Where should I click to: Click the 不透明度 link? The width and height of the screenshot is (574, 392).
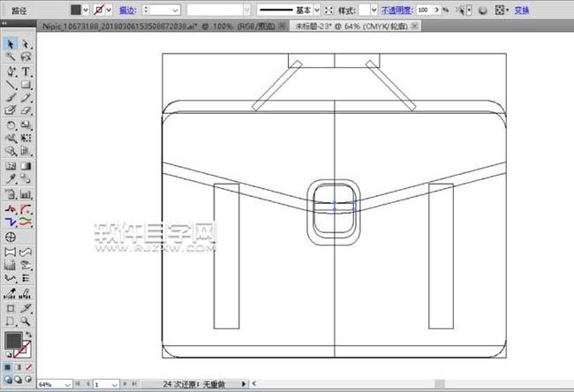[x=397, y=8]
